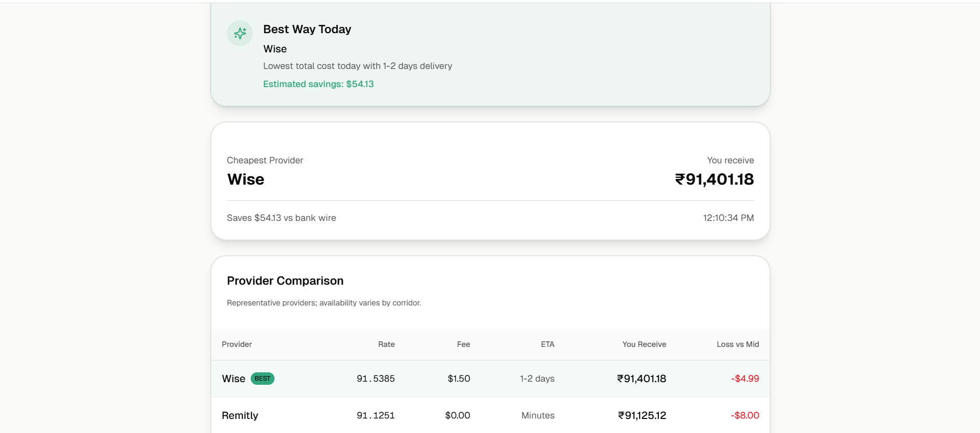Click the sparkle icon beside Best Way Today
Screen dimensions: 980x433
tap(240, 33)
